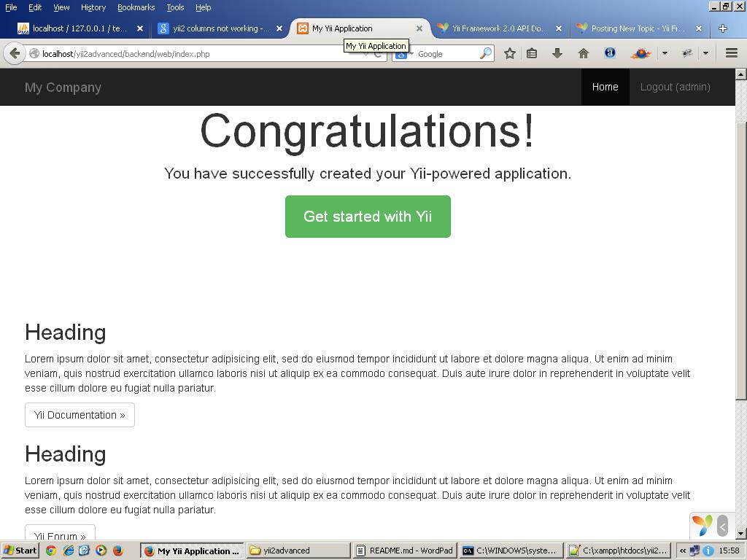
Task: Click the Yii Documentation button
Action: click(80, 415)
